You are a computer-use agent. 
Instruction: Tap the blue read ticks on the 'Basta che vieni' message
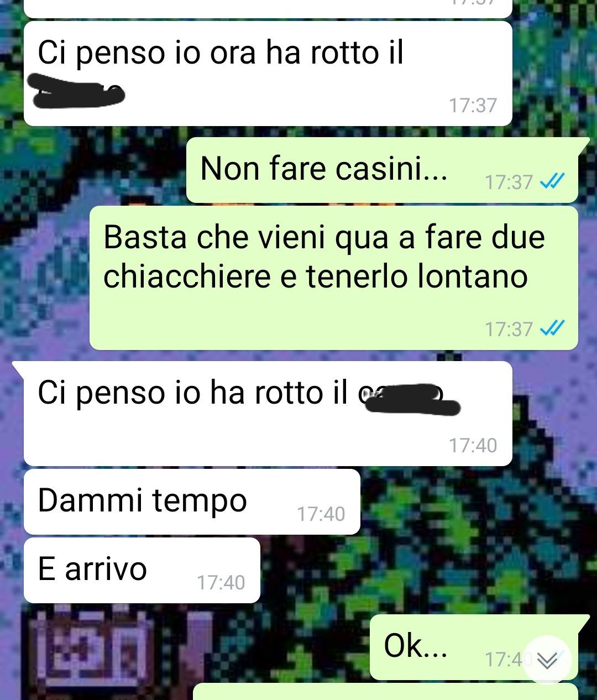click(552, 328)
